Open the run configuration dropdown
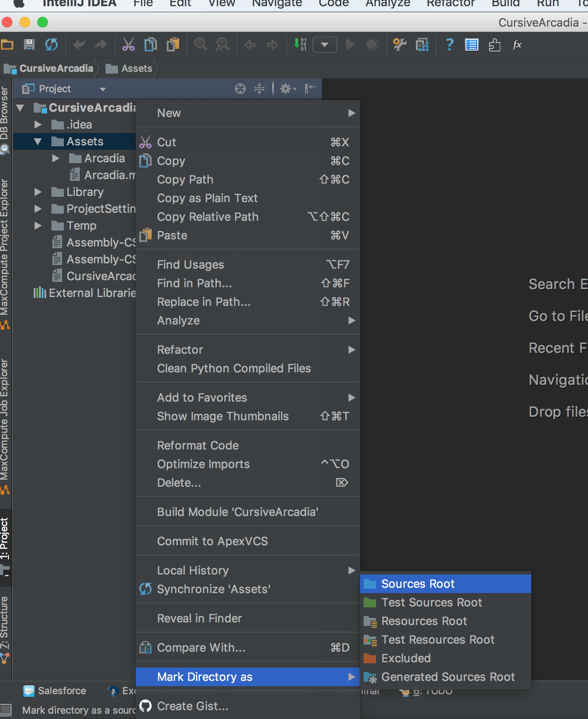The height and width of the screenshot is (719, 588). 325,45
